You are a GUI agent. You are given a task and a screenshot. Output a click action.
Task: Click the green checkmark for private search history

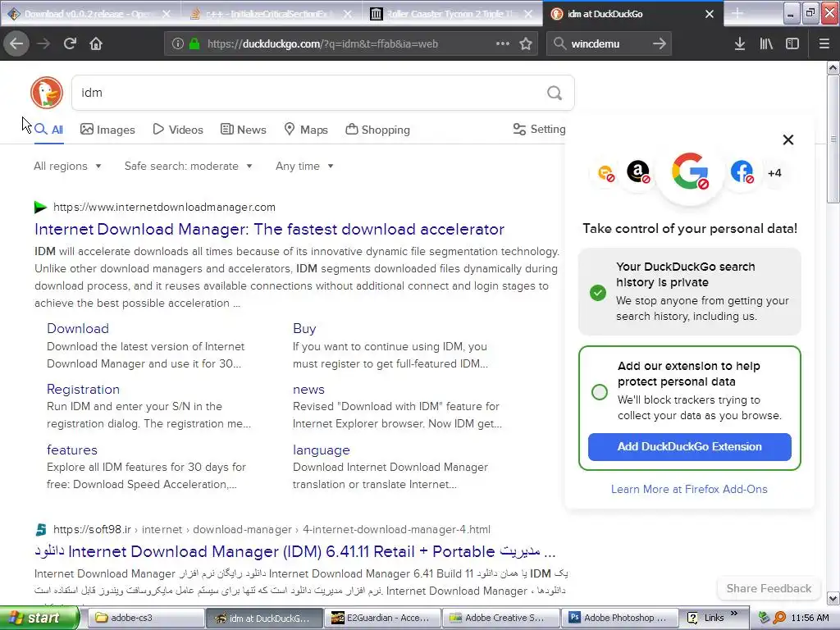598,293
